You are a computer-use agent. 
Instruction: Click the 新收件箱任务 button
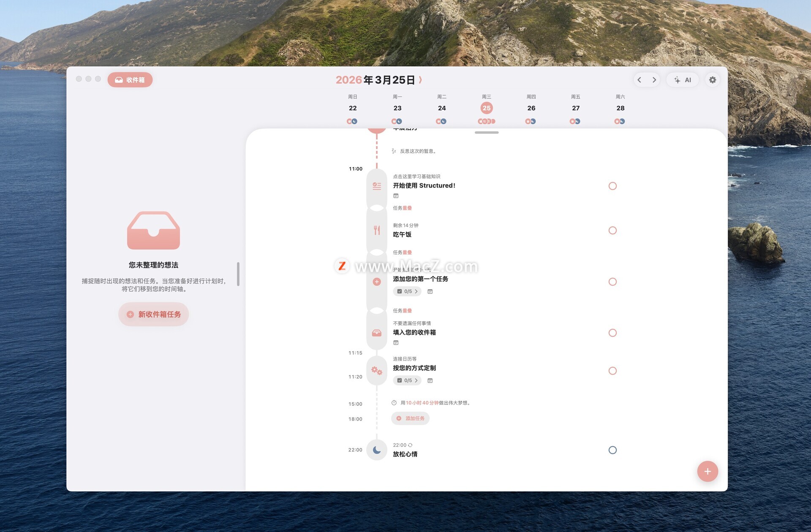pos(154,314)
